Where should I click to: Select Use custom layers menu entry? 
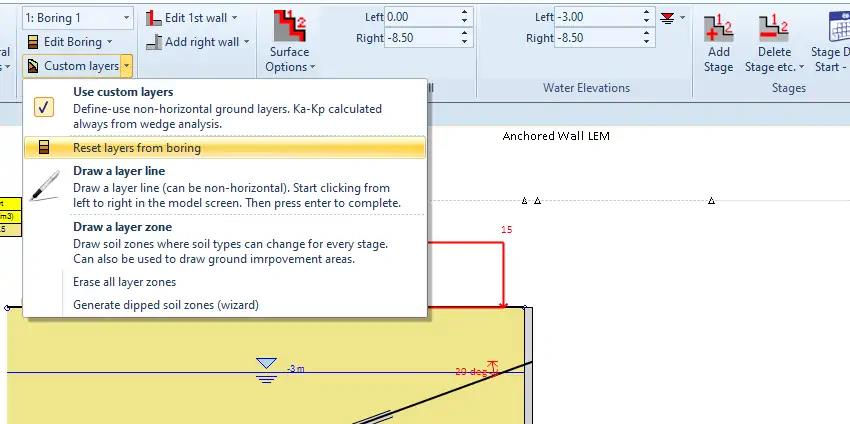(x=225, y=107)
